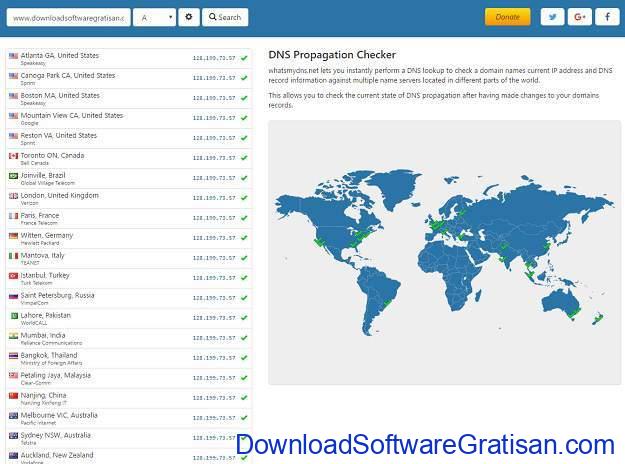
Task: Select the Reston VA, United States text
Action: coord(59,135)
